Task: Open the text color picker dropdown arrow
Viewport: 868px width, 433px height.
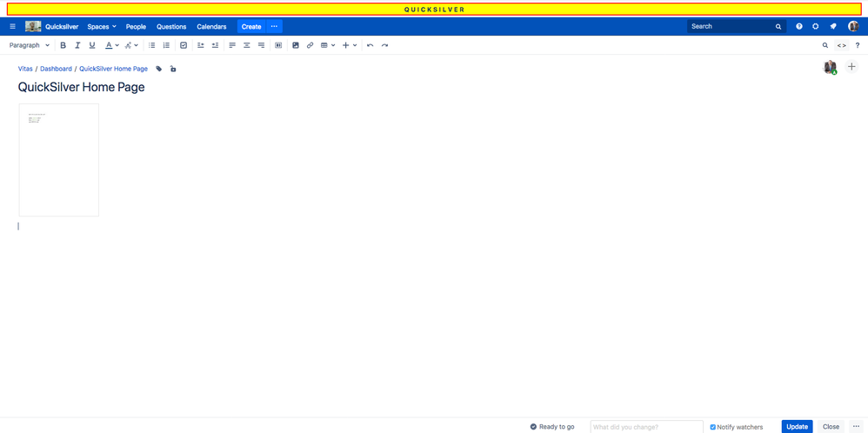Action: point(117,45)
